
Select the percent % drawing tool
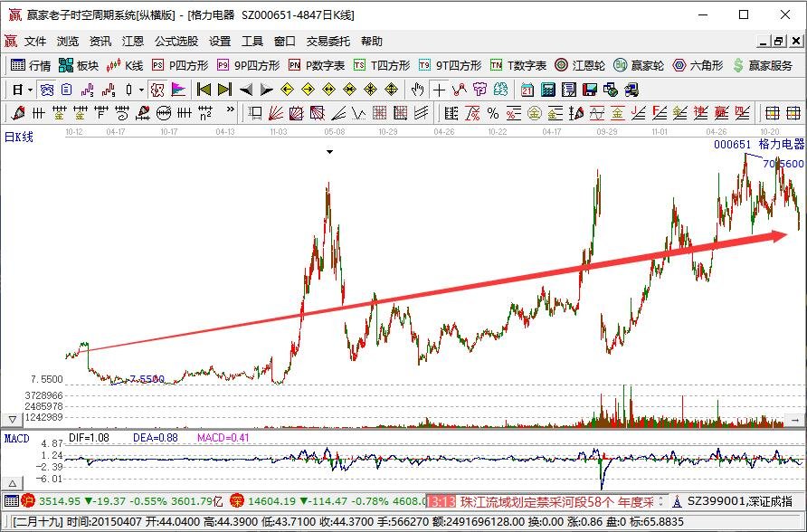(492, 113)
